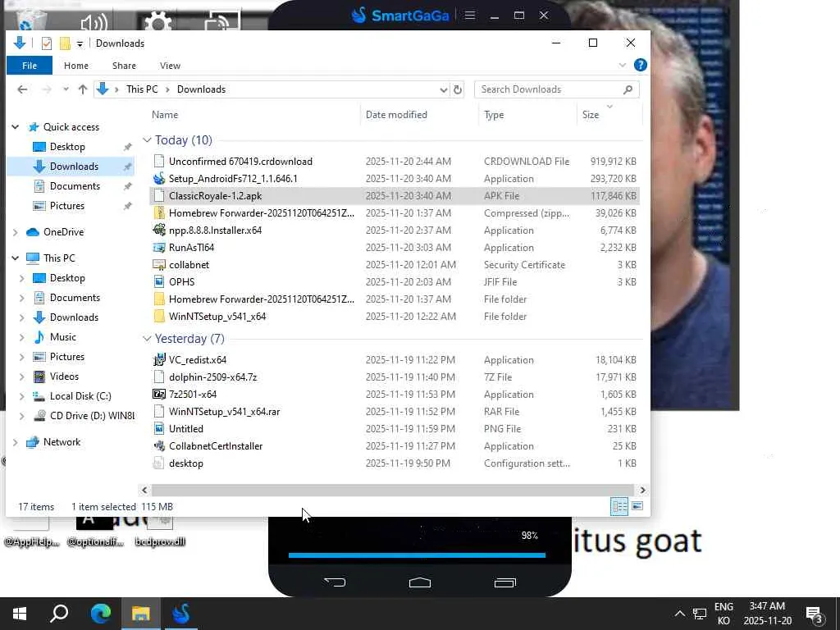The height and width of the screenshot is (630, 840).
Task: Sort by the Name column header
Action: pos(164,115)
